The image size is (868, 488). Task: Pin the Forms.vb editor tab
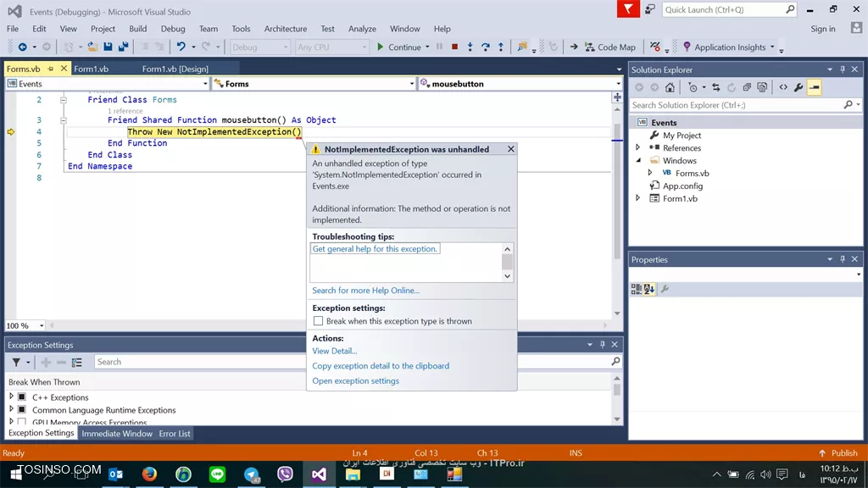point(50,69)
